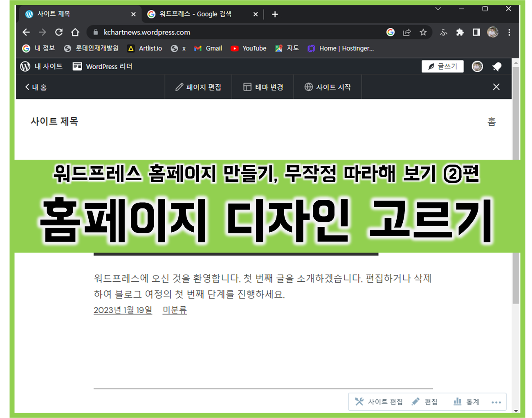Click the extension icon left of the puzzle
Viewport: 532px width, 418px height.
(444, 32)
